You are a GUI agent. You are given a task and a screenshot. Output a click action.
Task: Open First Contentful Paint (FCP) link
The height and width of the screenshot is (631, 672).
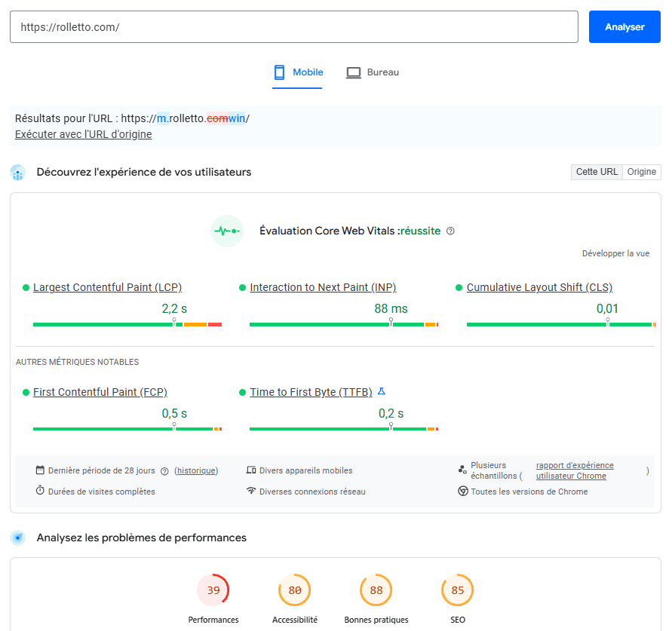[x=100, y=392]
